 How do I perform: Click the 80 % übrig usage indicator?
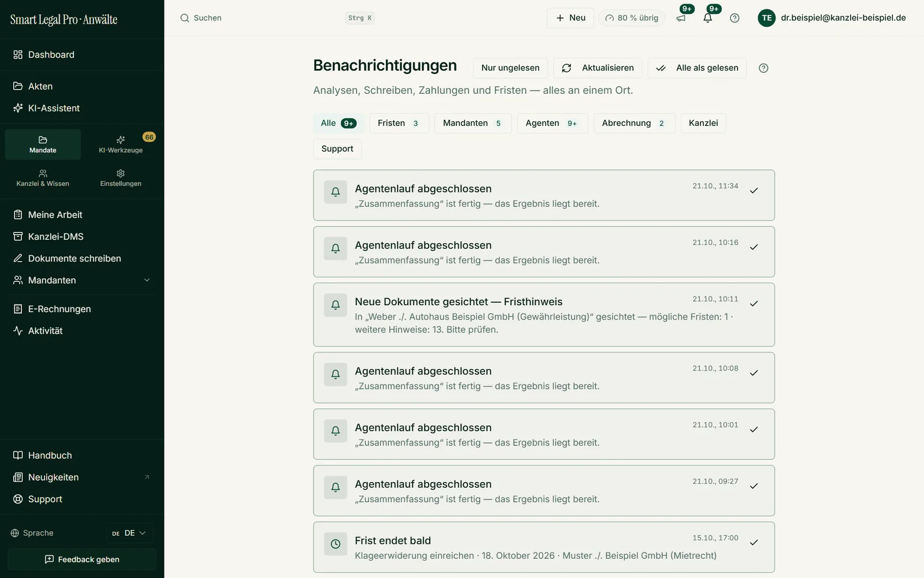click(632, 18)
